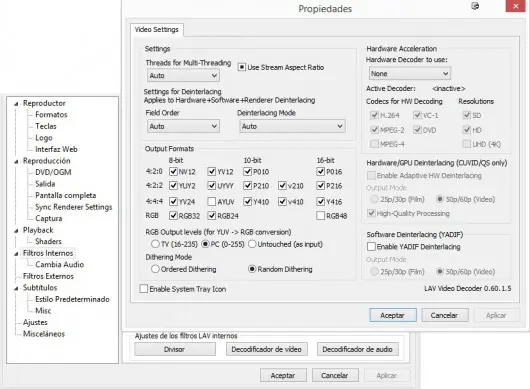Click Cancelar in the Propiedades dialog

(444, 315)
